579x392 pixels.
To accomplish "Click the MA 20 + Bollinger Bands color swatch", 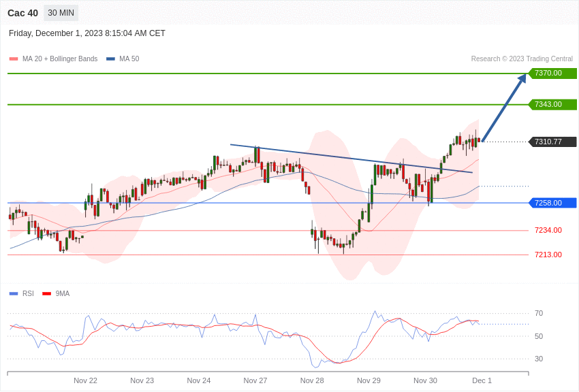I will pos(14,59).
